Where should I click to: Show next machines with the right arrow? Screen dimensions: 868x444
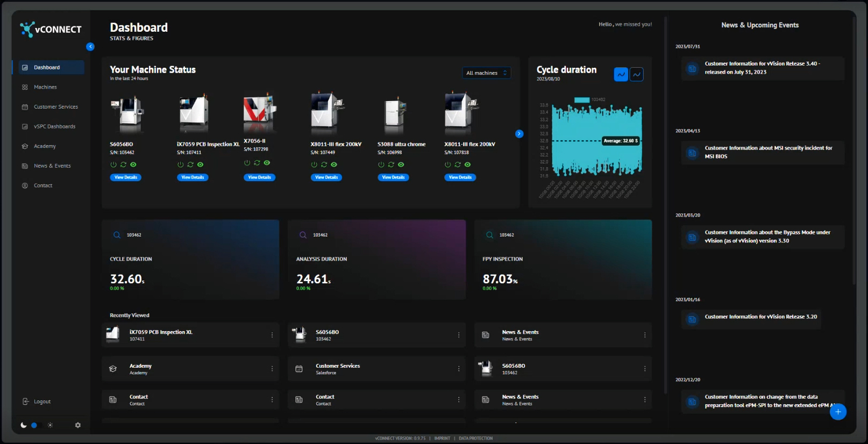[519, 134]
